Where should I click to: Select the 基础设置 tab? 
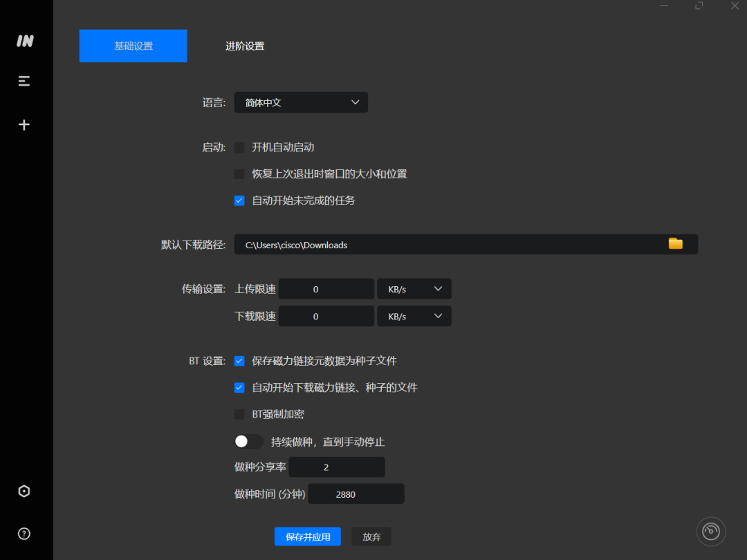click(x=133, y=46)
